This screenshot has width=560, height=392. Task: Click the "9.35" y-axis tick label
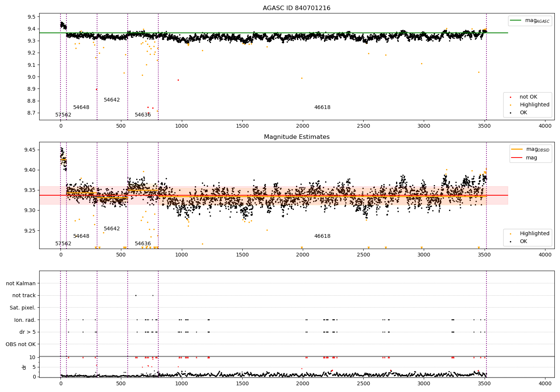30,190
